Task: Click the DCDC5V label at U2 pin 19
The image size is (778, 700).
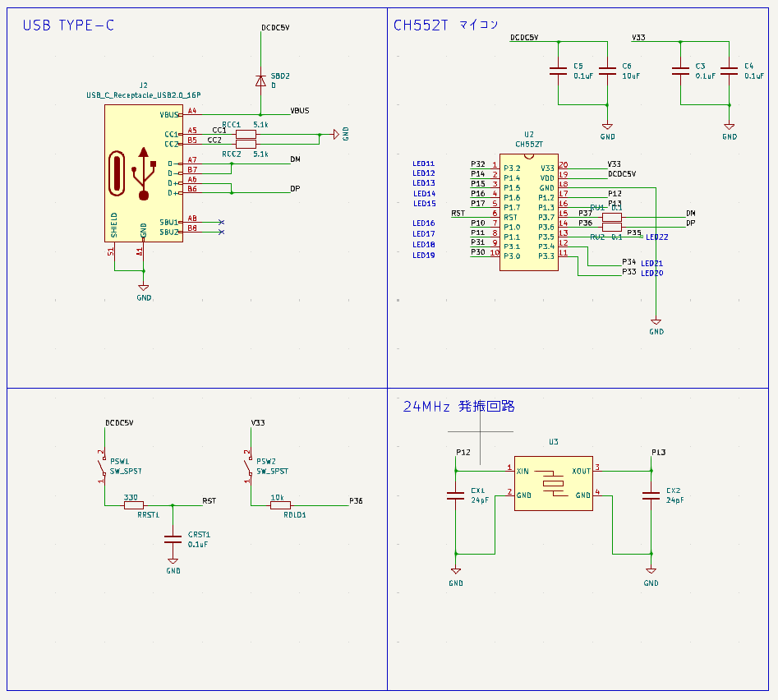Action: coord(622,173)
